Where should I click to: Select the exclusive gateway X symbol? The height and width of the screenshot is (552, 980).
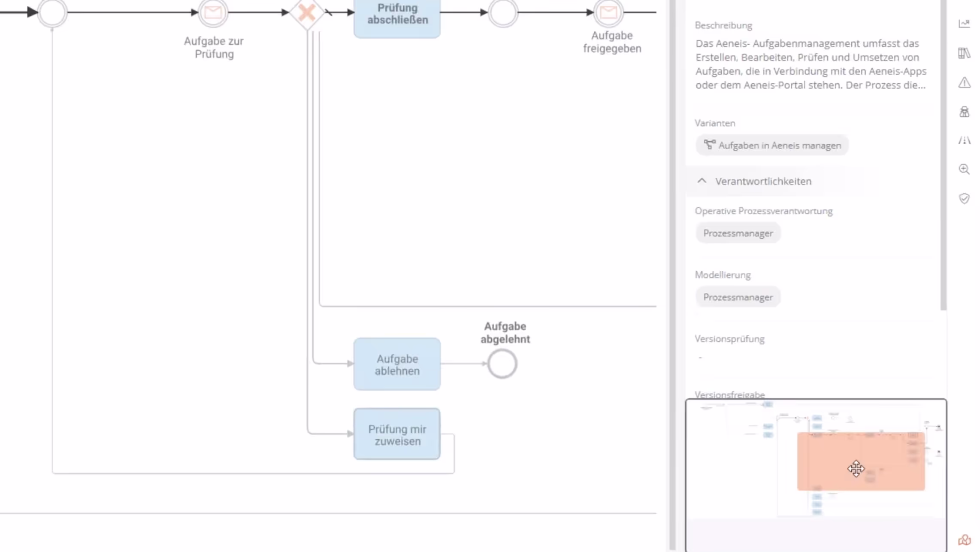click(x=307, y=12)
